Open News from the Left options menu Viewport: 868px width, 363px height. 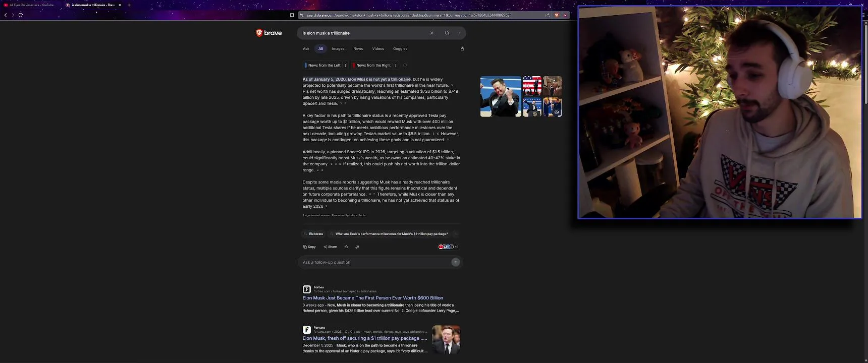tap(345, 66)
